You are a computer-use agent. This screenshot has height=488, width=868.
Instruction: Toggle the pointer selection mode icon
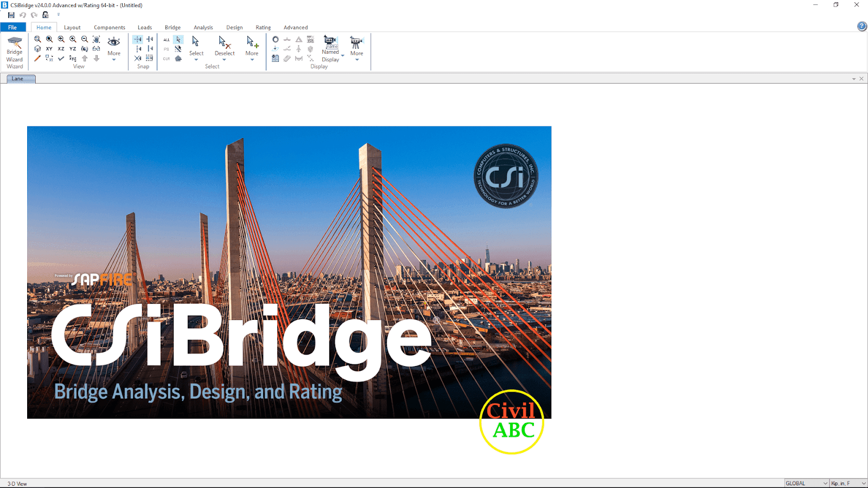coord(178,40)
